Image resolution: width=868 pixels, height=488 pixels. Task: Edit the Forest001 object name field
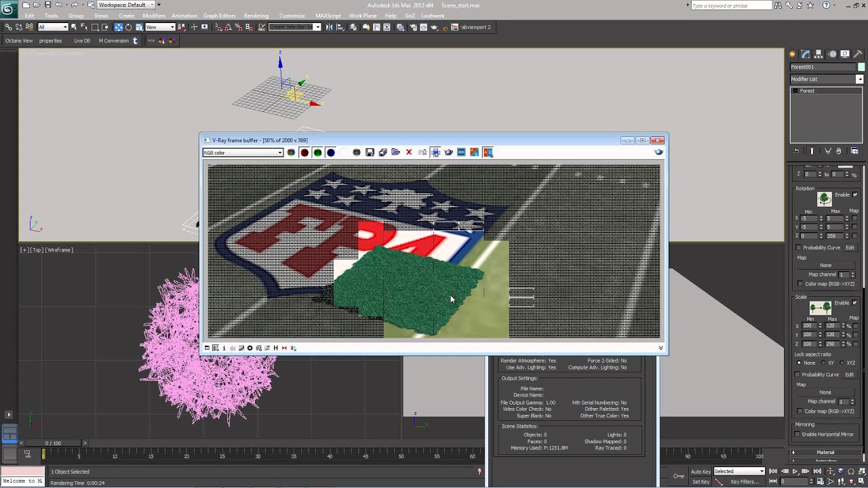coord(823,67)
